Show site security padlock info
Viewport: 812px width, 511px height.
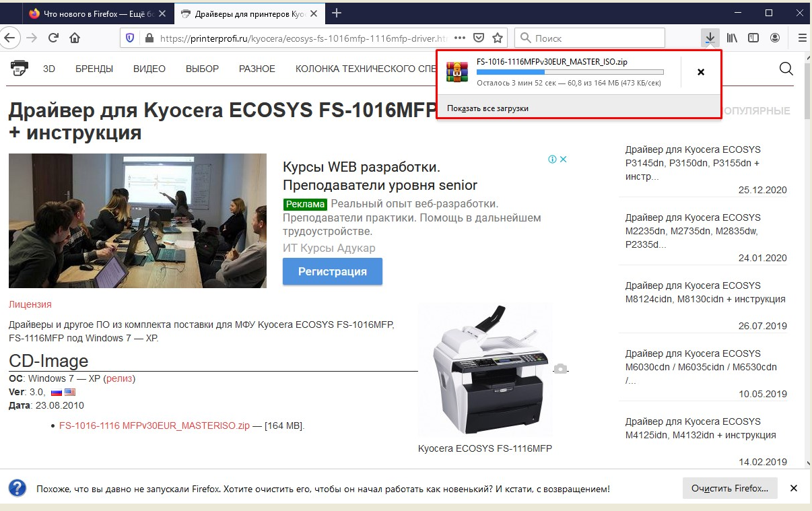click(x=149, y=38)
